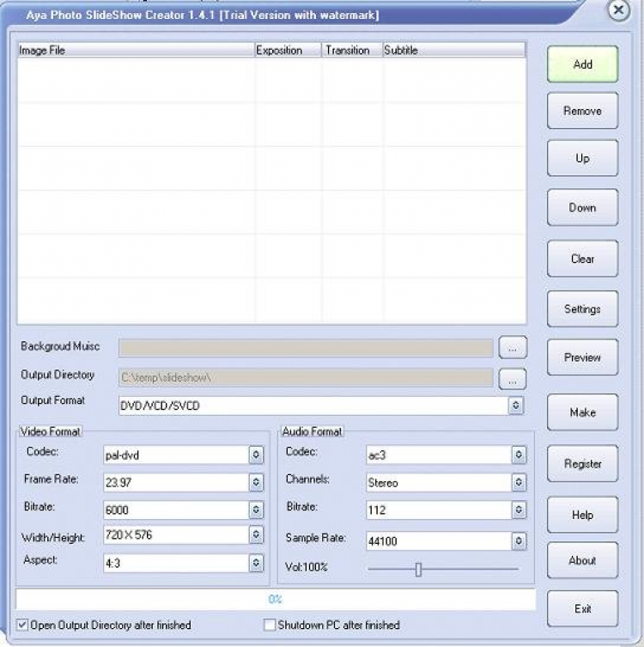This screenshot has width=644, height=647.
Task: Toggle Open Output Directory after finished
Action: point(22,625)
